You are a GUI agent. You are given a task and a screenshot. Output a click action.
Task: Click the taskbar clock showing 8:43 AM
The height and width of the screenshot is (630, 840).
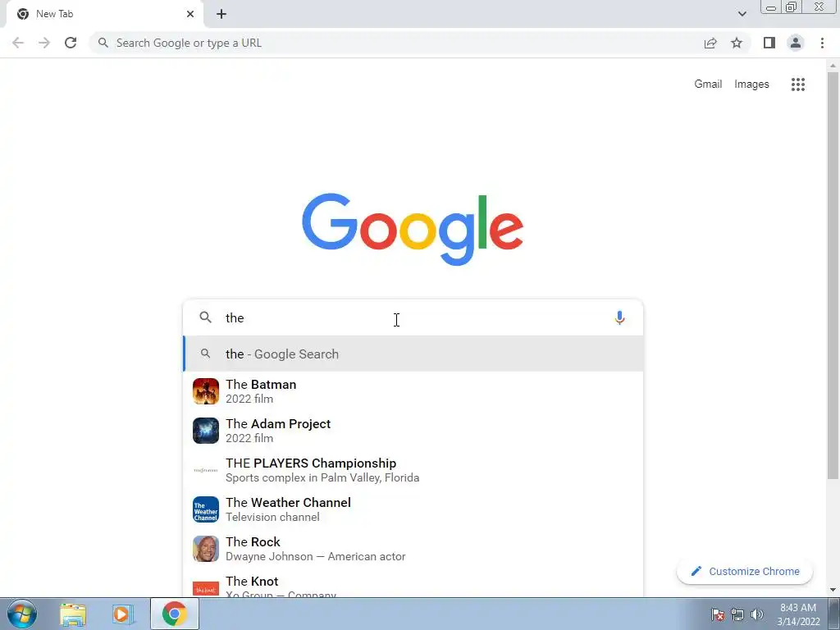(798, 614)
